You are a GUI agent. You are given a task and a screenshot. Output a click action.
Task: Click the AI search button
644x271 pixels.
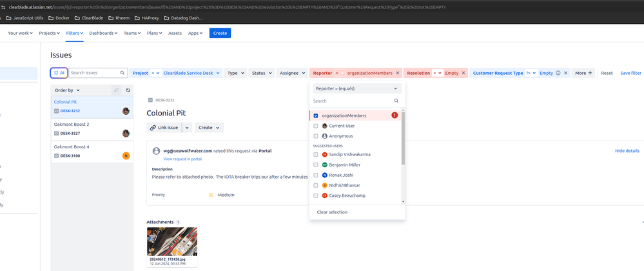coord(59,73)
